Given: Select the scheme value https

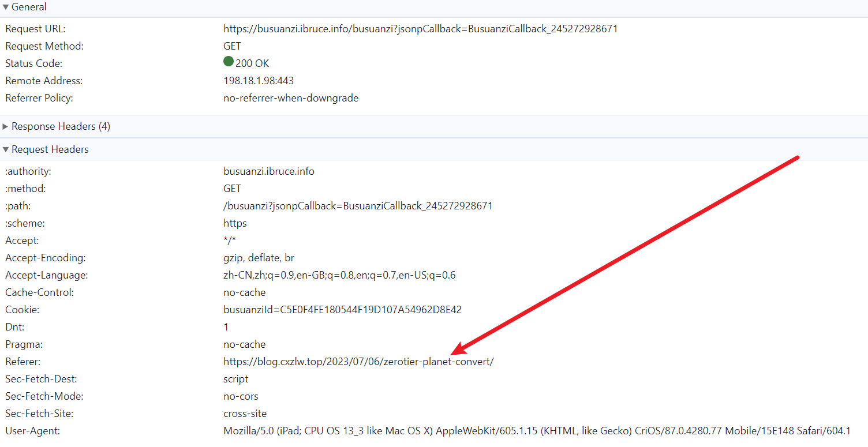Looking at the screenshot, I should click(235, 223).
